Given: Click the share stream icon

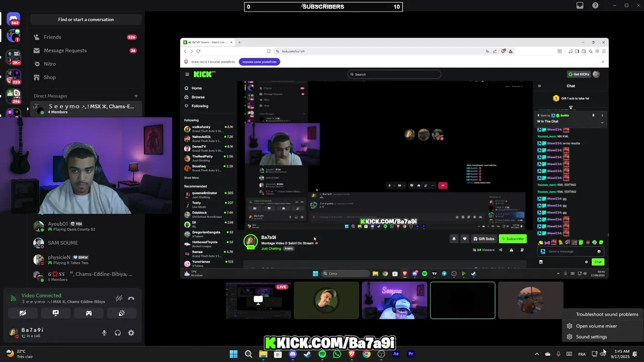Looking at the screenshot, I should [501, 250].
